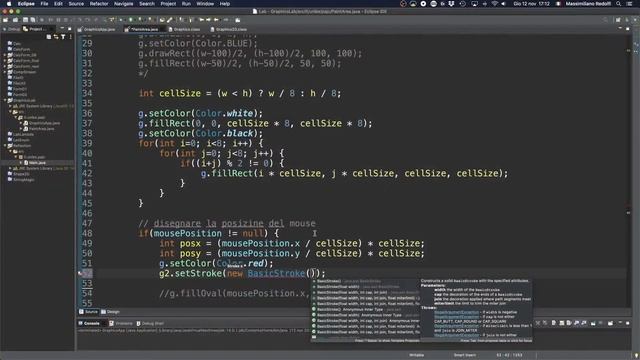Click the Wi-Fi status icon

(494, 4)
